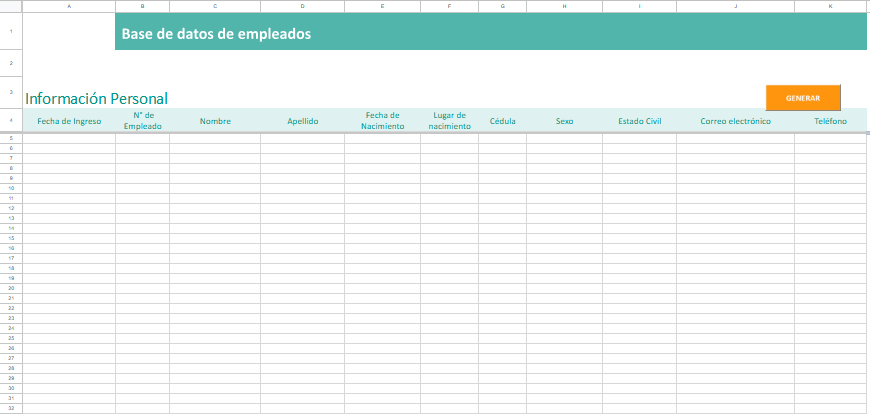Select column H header
The height and width of the screenshot is (414, 870).
564,6
